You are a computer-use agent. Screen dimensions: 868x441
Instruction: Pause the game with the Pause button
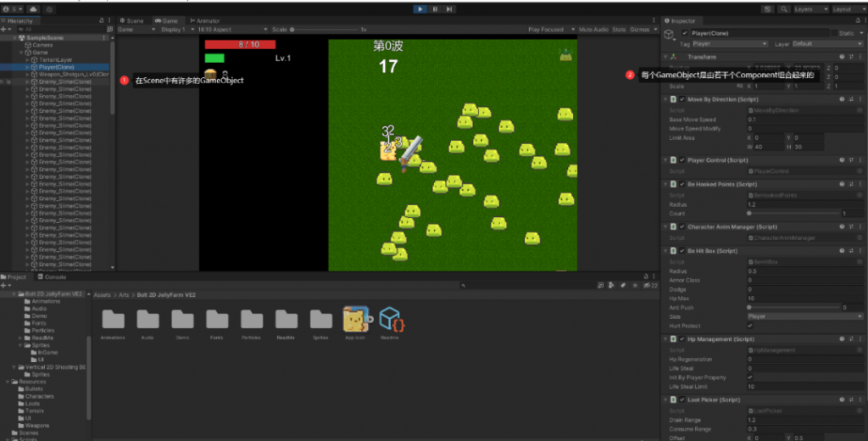pos(435,8)
